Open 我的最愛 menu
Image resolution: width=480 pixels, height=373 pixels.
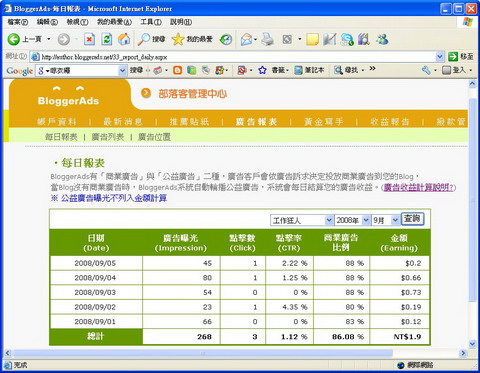click(x=114, y=22)
